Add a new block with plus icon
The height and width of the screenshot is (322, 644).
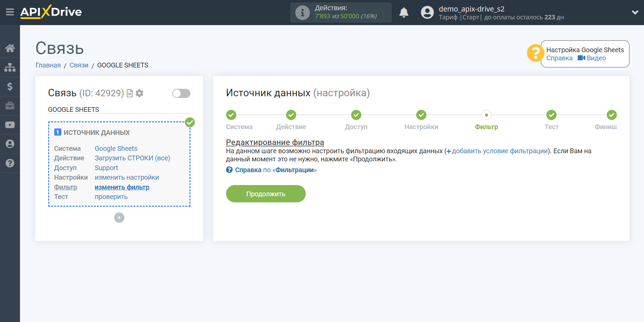tap(119, 218)
